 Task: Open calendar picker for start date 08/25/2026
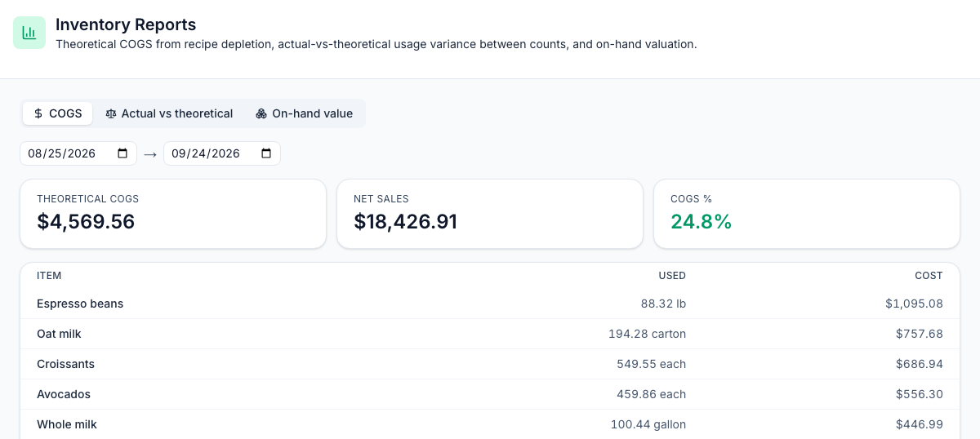[x=123, y=153]
